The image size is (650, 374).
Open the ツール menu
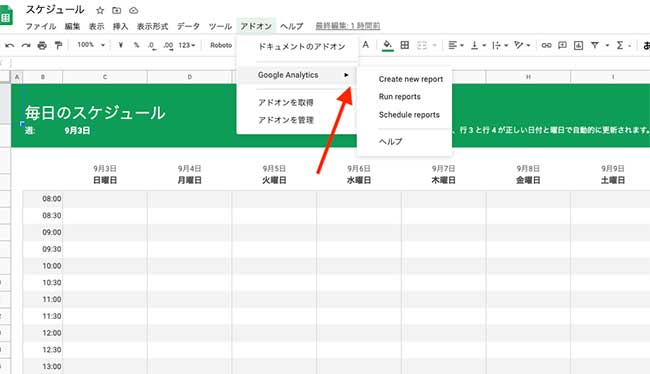[220, 26]
